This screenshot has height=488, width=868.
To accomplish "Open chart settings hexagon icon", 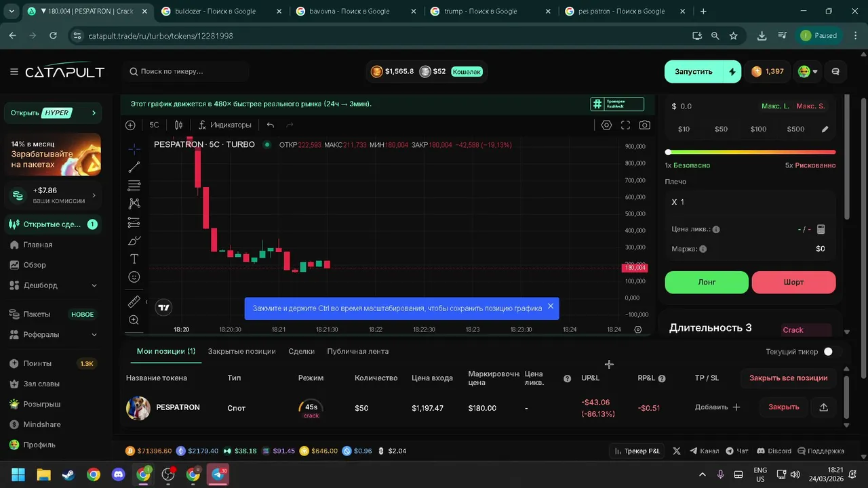I will click(606, 125).
